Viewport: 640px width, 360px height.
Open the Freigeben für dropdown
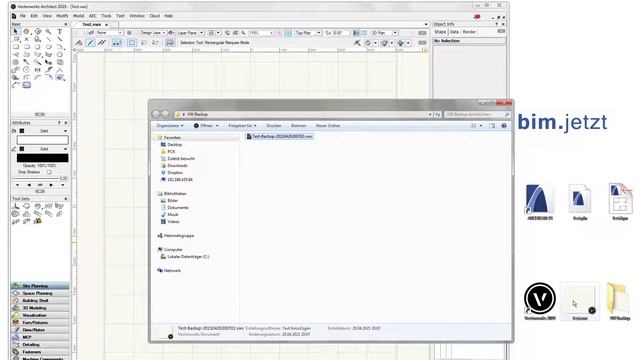[242, 126]
